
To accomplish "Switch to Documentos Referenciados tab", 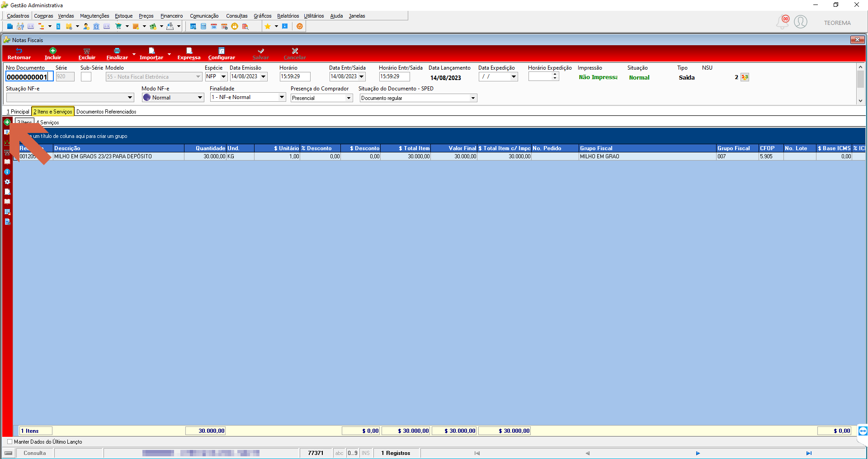I will 106,112.
